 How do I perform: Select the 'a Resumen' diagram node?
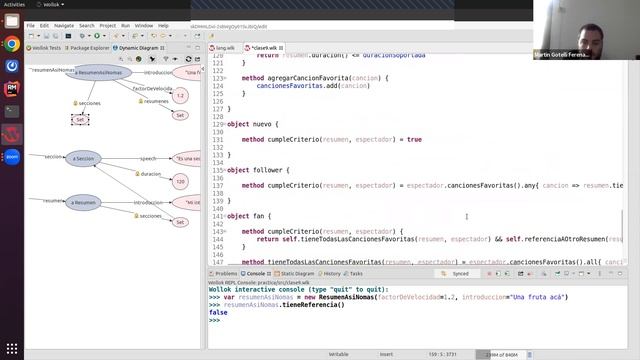coord(83,202)
